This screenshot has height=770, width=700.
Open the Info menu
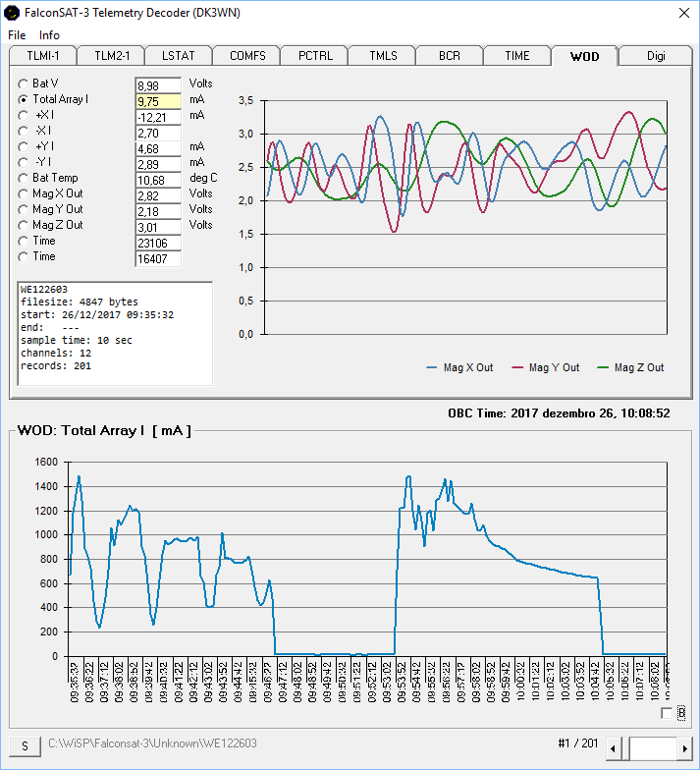49,35
